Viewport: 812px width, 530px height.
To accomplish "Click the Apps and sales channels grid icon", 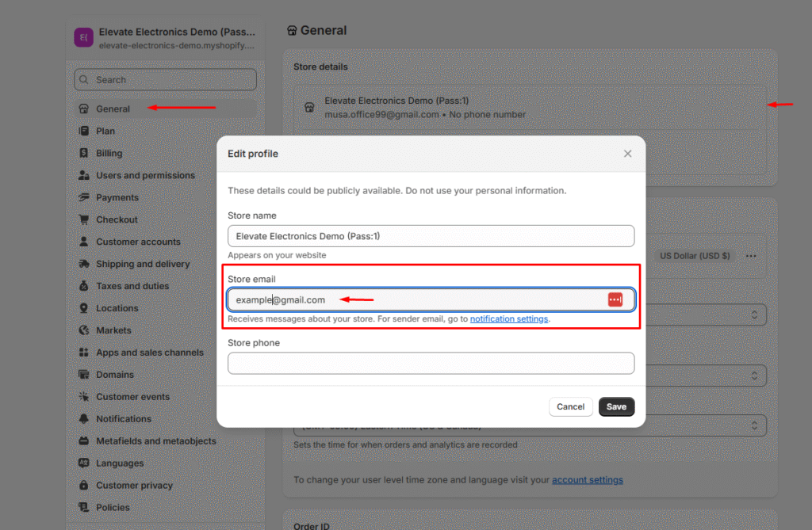I will click(84, 353).
